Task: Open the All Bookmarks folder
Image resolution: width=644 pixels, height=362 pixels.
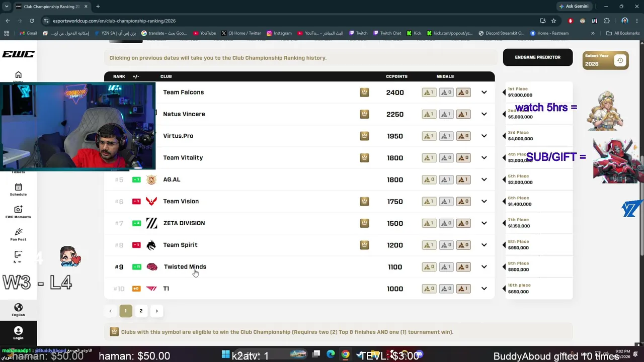Action: [x=623, y=33]
